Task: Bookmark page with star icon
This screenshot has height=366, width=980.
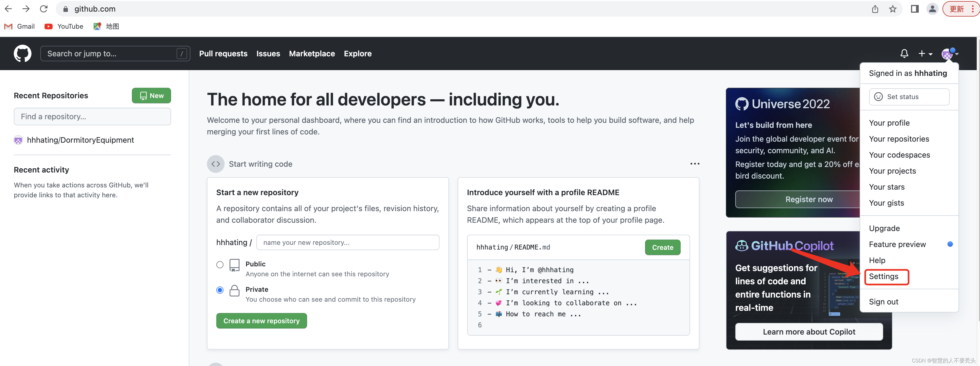Action: click(893, 9)
